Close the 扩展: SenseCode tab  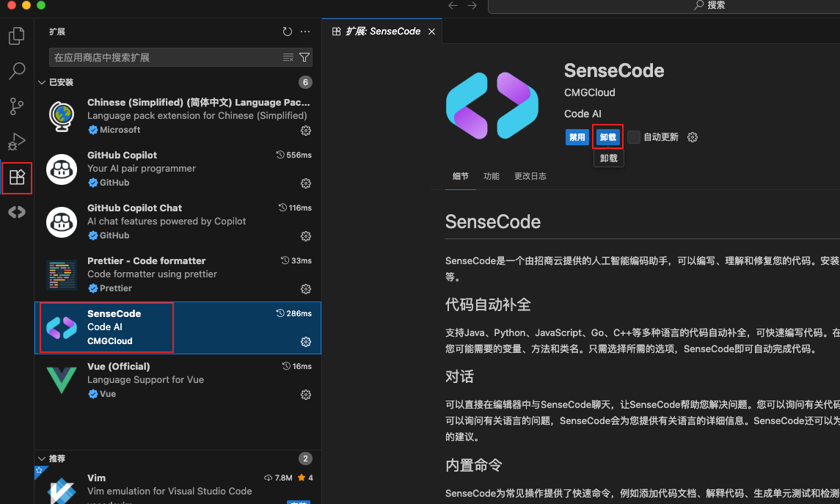pos(432,32)
